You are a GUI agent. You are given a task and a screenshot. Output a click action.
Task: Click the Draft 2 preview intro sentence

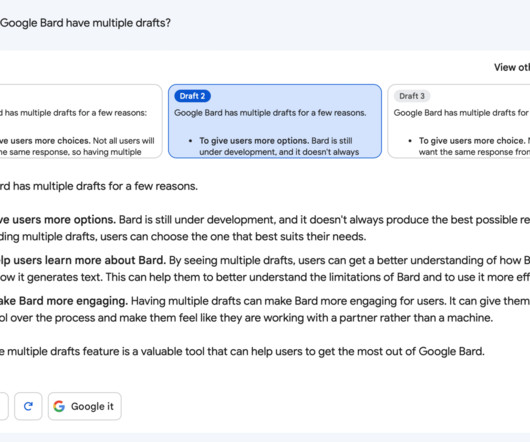[x=270, y=113]
